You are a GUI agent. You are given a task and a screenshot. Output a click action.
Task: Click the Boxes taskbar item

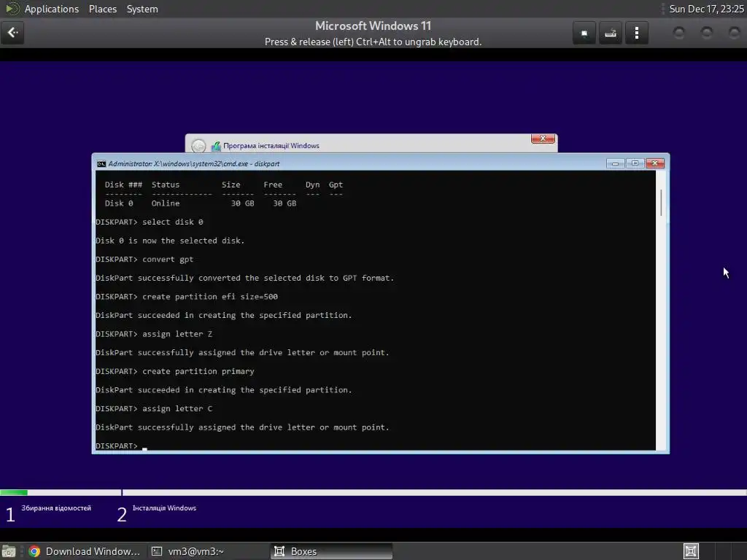click(332, 551)
